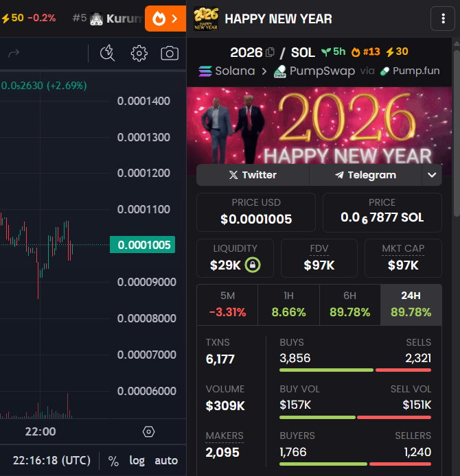Click the liquidity lock icon
This screenshot has height=476, width=460.
tap(253, 265)
